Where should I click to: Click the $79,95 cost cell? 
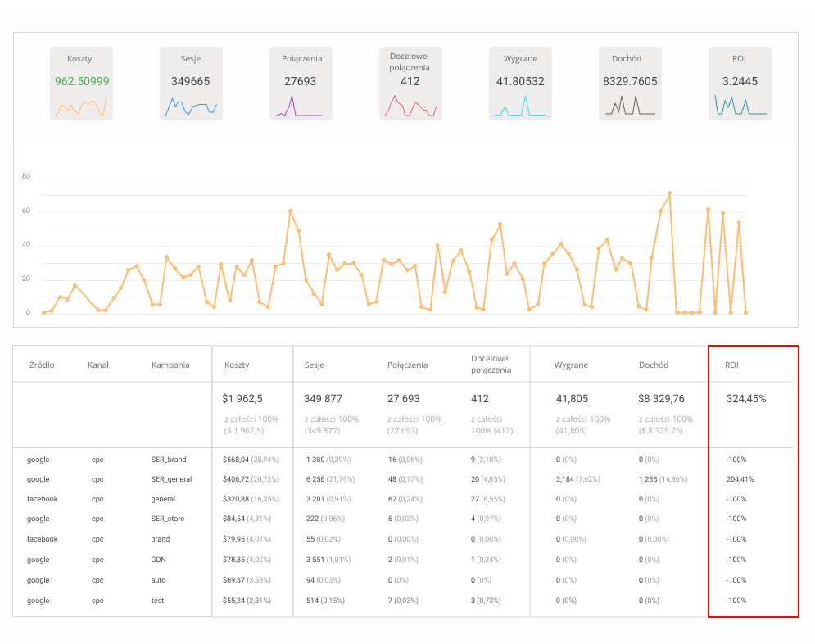(247, 539)
